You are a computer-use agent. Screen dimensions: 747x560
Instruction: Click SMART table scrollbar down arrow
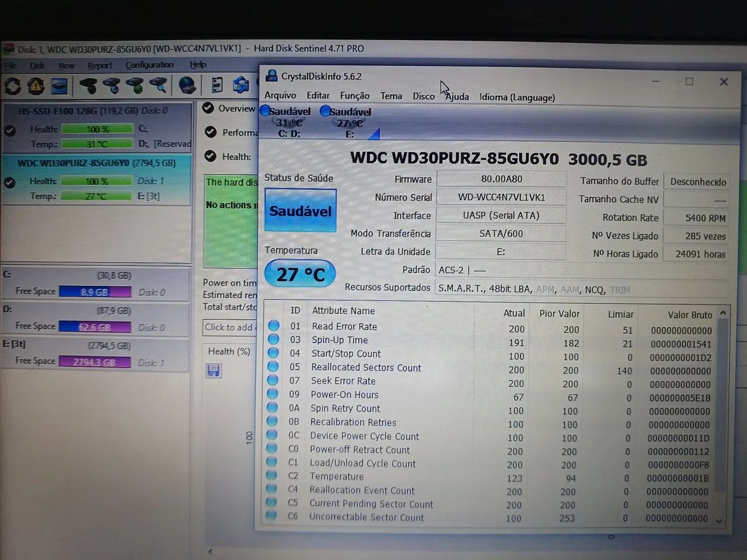pos(719,521)
